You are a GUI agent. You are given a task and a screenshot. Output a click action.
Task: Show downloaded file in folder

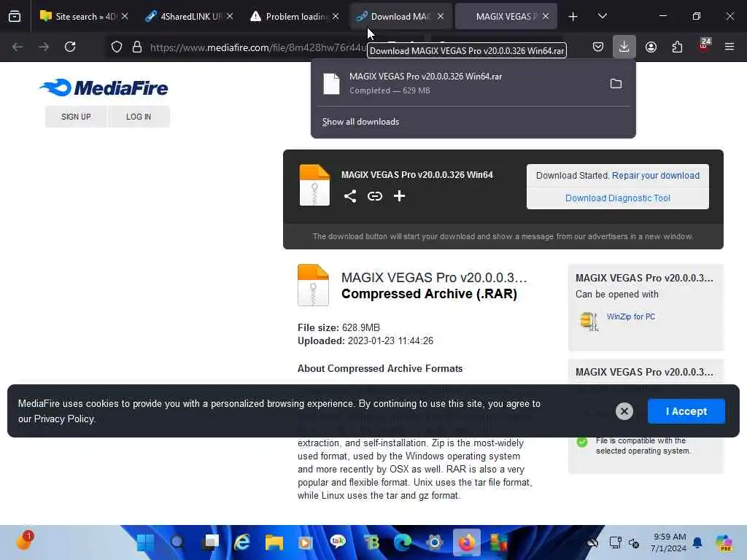616,84
